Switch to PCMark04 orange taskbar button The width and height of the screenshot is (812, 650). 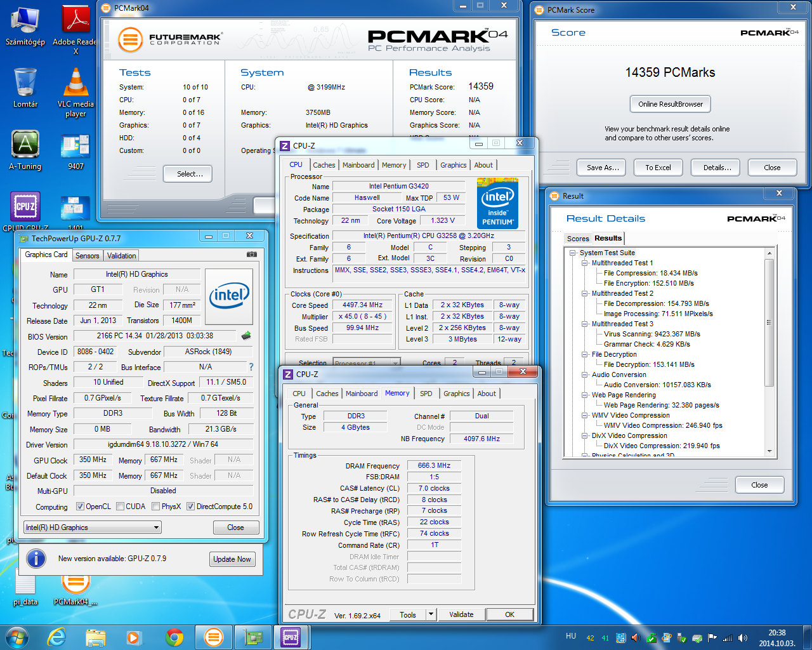coord(213,637)
